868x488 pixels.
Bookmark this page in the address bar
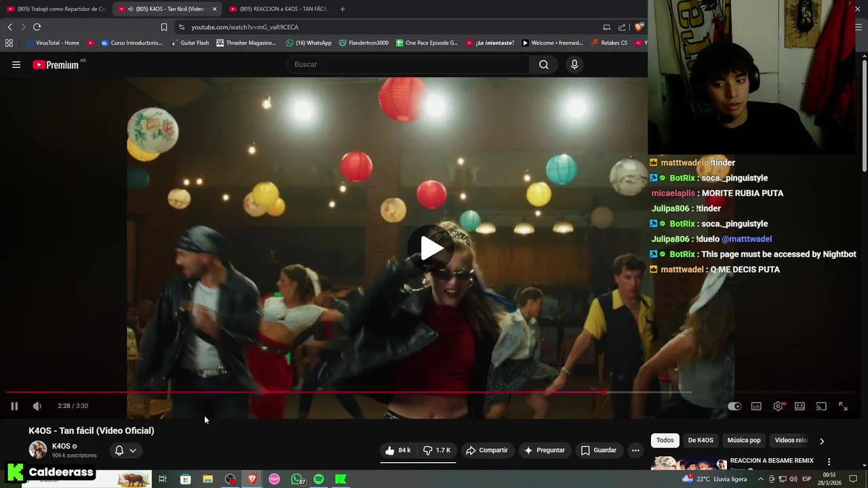[163, 27]
